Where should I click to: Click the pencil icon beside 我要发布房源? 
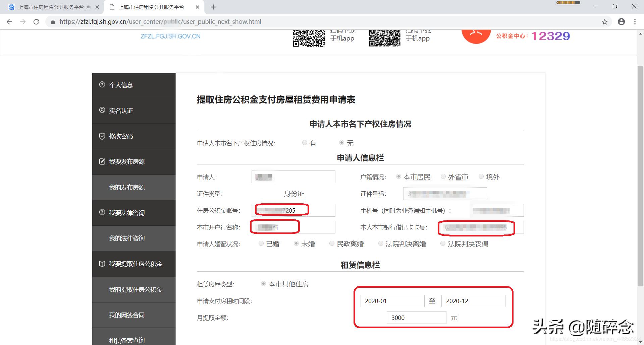click(102, 161)
